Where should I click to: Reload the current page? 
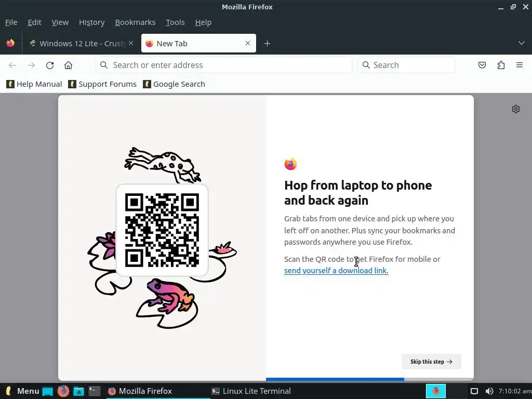pos(50,65)
